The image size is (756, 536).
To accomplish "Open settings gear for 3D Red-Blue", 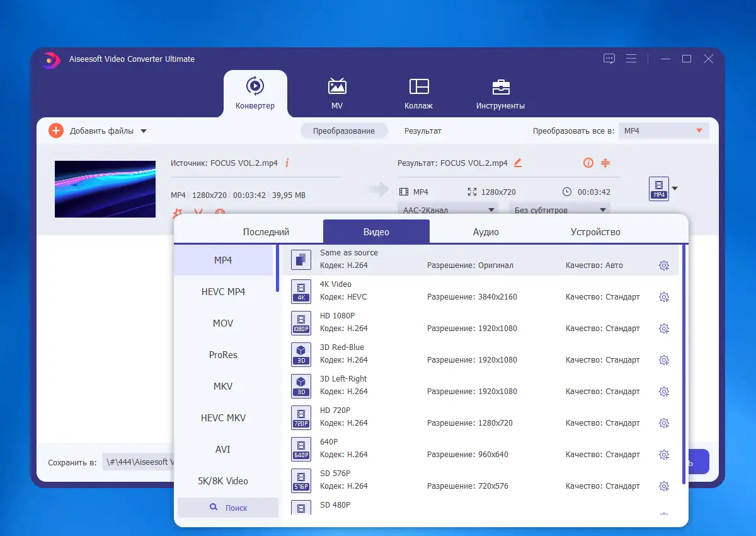I will point(663,360).
